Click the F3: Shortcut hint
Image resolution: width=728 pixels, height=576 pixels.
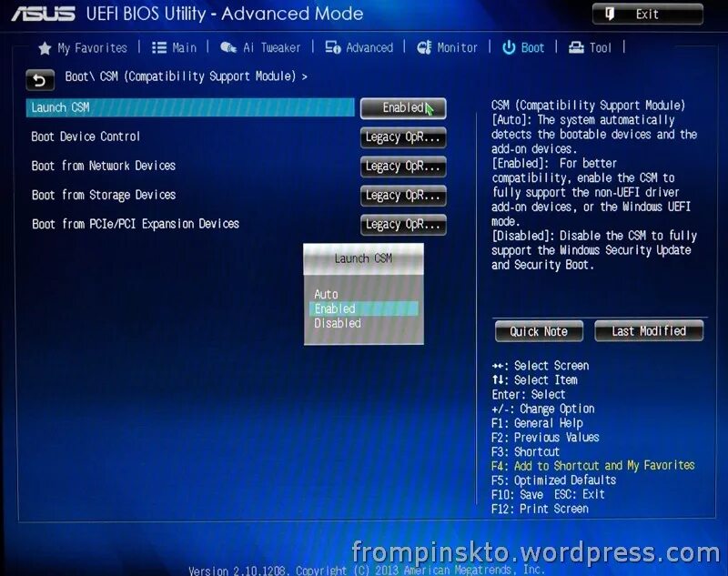(525, 451)
